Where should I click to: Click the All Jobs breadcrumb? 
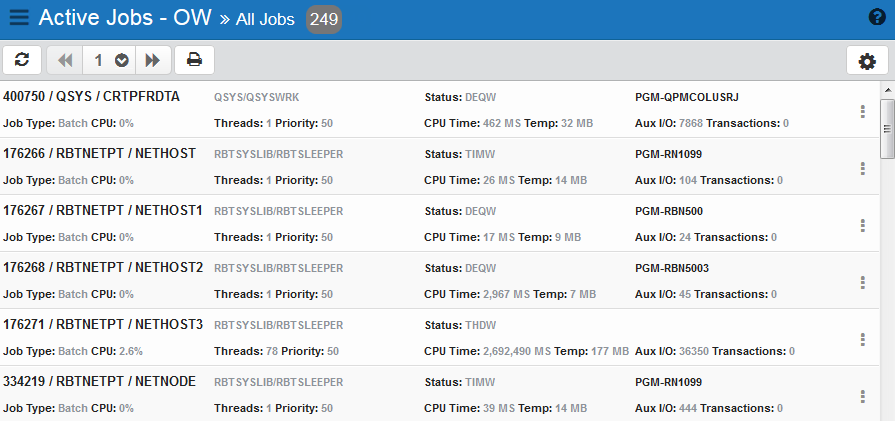pyautogui.click(x=267, y=19)
